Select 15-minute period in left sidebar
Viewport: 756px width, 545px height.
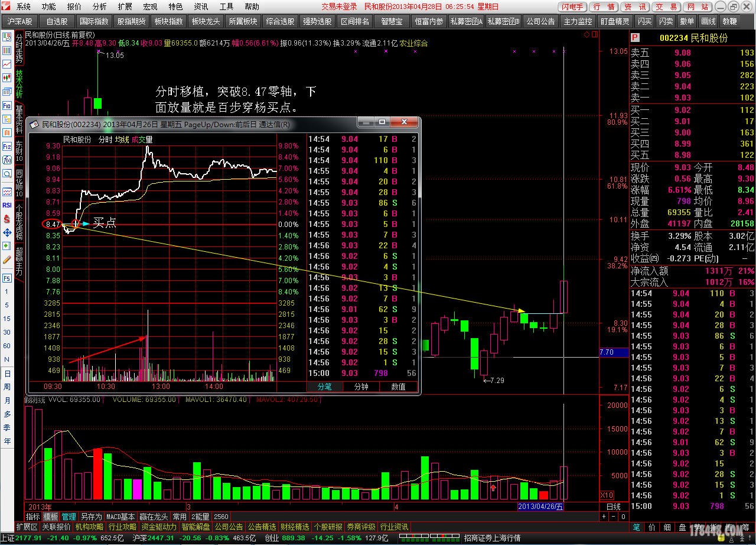tap(7, 319)
